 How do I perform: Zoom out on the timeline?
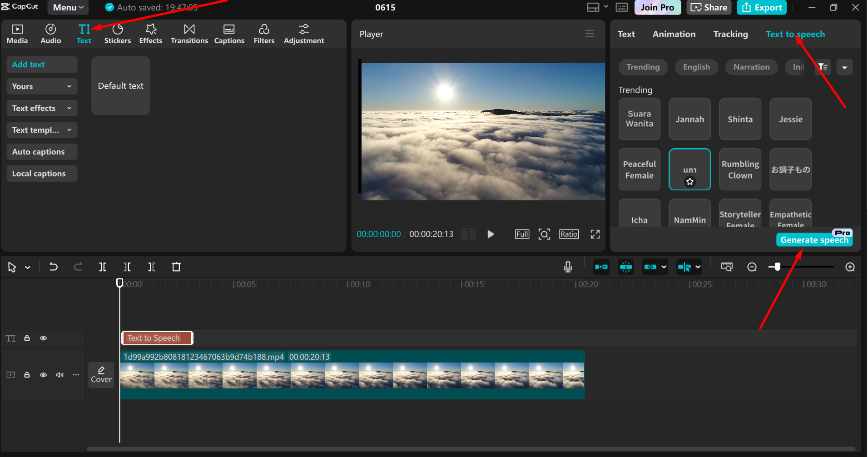(752, 267)
